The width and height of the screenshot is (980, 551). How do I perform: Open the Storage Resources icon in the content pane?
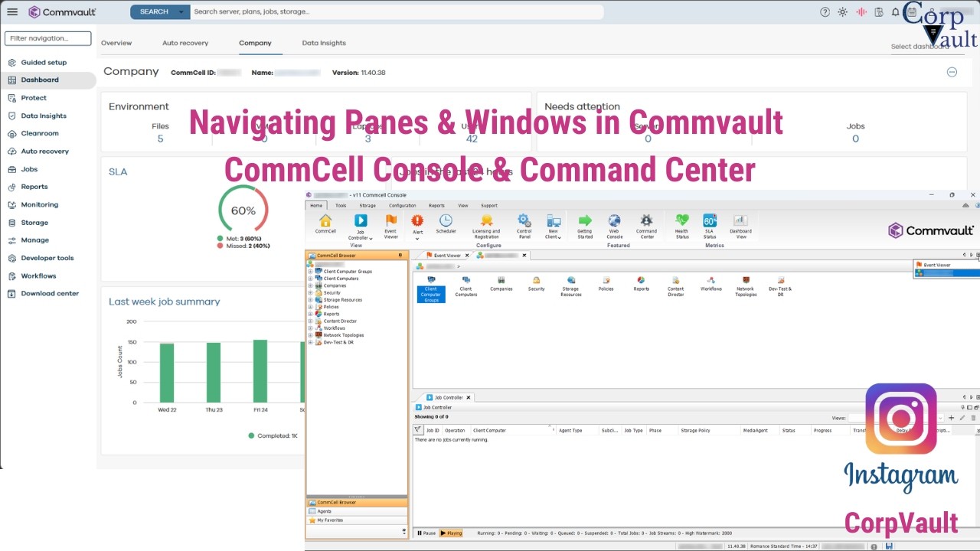(x=571, y=286)
